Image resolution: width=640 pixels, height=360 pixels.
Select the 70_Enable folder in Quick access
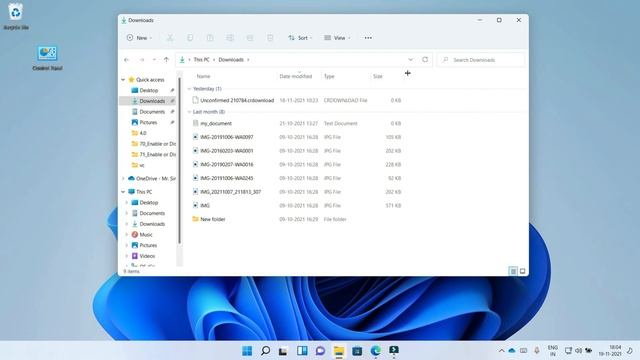point(157,144)
